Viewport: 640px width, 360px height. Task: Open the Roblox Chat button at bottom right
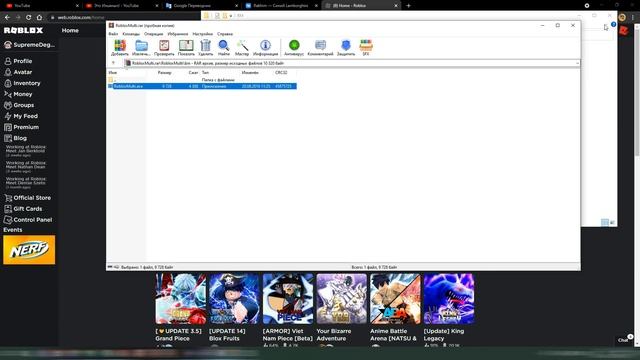pyautogui.click(x=624, y=340)
